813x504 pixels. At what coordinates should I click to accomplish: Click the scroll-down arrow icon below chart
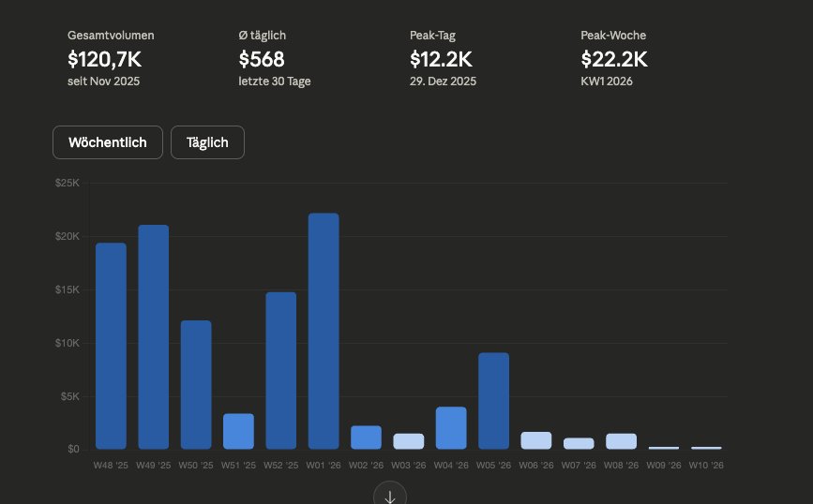point(390,496)
